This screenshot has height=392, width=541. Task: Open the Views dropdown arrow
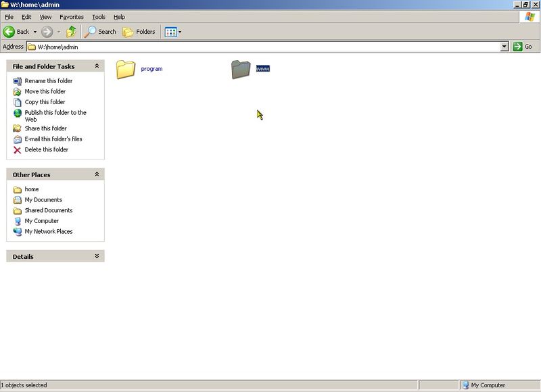pos(180,32)
